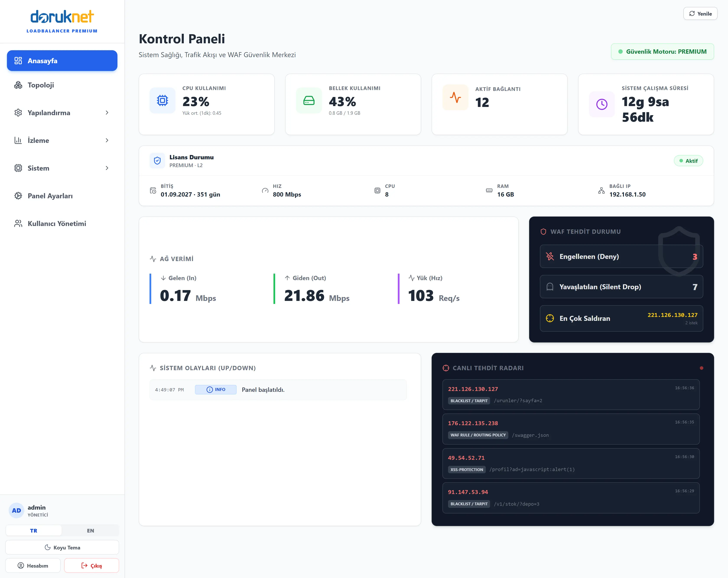The image size is (728, 578).
Task: Switch interface language to EN
Action: (91, 530)
